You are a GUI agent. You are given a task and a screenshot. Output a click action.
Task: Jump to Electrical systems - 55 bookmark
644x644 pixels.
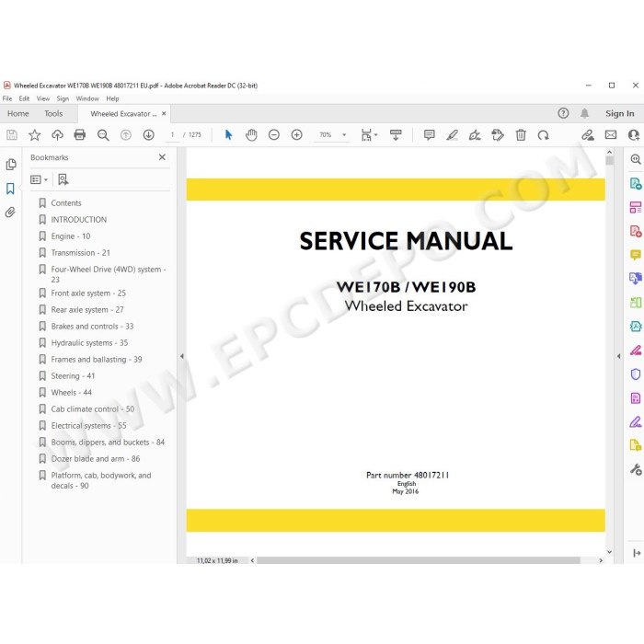tap(88, 425)
